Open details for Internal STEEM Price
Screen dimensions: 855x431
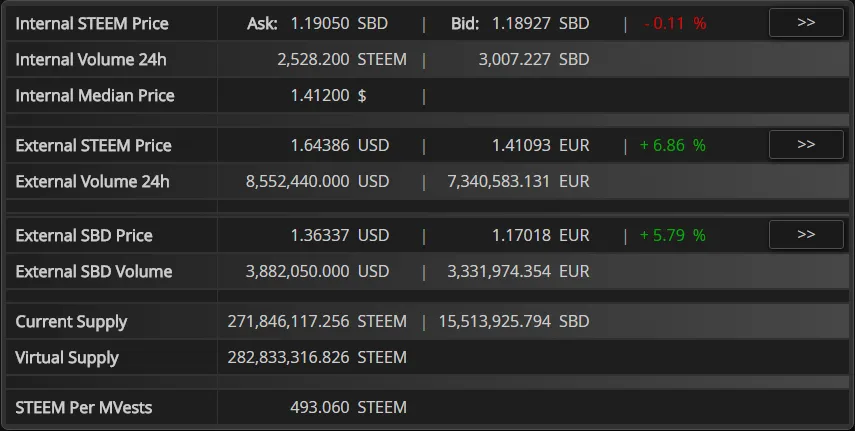click(806, 23)
